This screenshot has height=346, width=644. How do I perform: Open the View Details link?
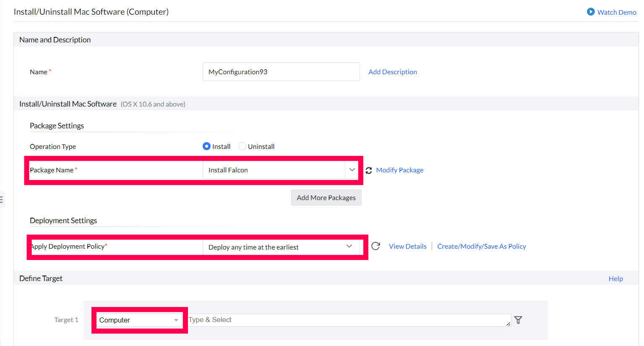point(407,246)
